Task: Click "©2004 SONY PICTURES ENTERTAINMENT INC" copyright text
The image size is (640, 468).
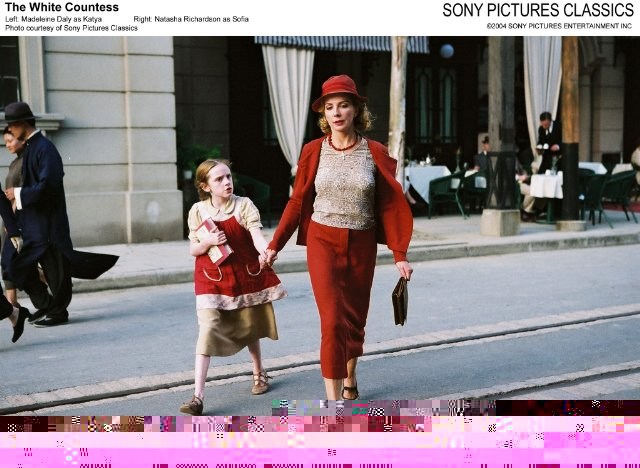Action: tap(559, 26)
